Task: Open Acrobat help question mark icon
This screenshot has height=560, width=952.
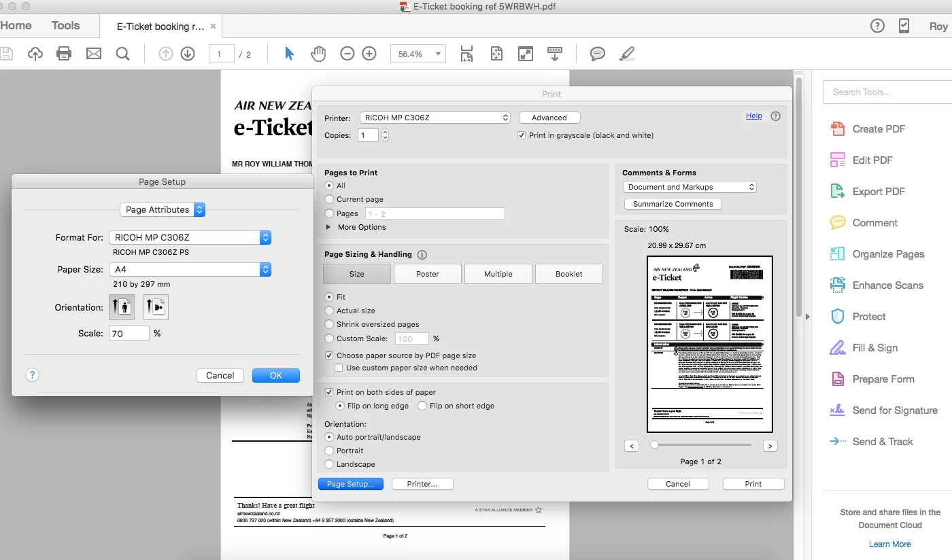Action: tap(878, 26)
